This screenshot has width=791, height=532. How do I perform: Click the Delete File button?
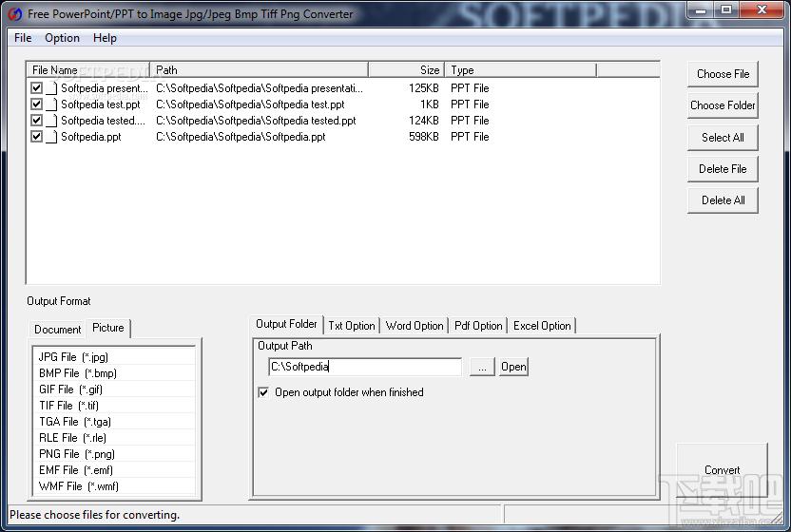click(723, 169)
